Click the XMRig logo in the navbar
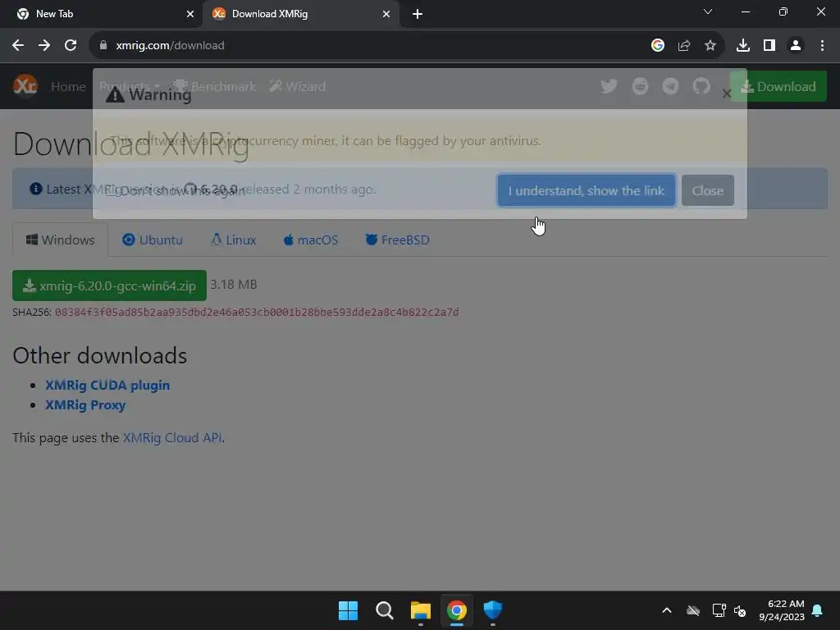This screenshot has width=840, height=630. coord(25,85)
